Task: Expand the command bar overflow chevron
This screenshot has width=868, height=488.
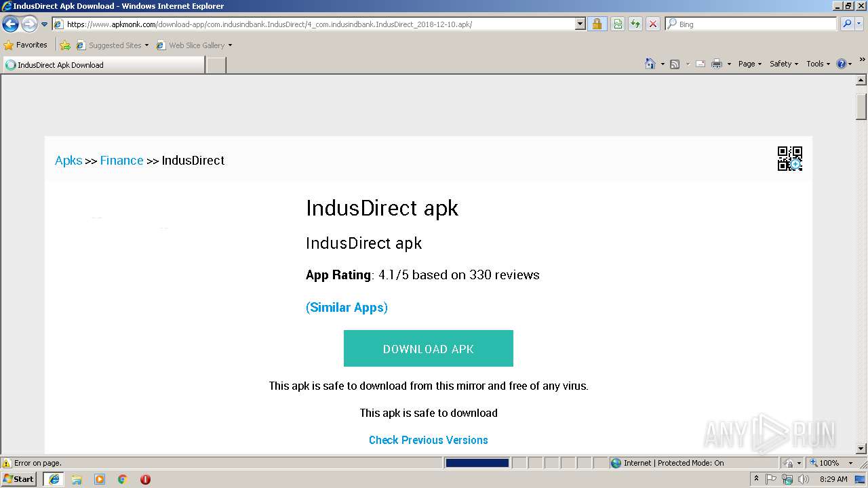Action: point(862,60)
